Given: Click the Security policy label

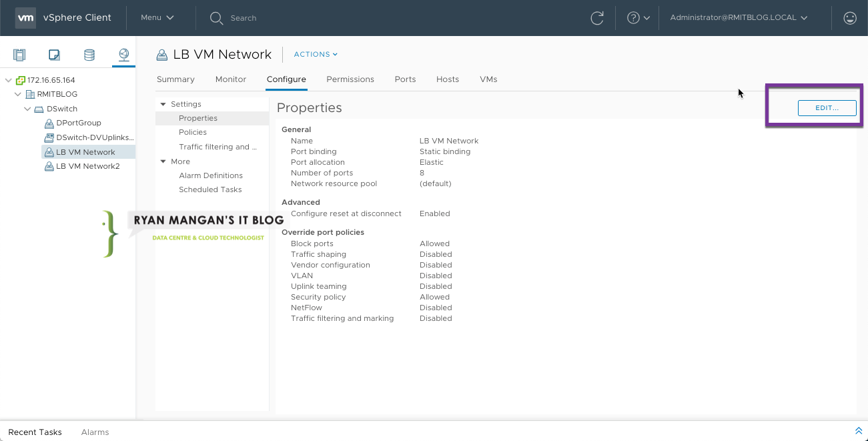Looking at the screenshot, I should [x=318, y=297].
